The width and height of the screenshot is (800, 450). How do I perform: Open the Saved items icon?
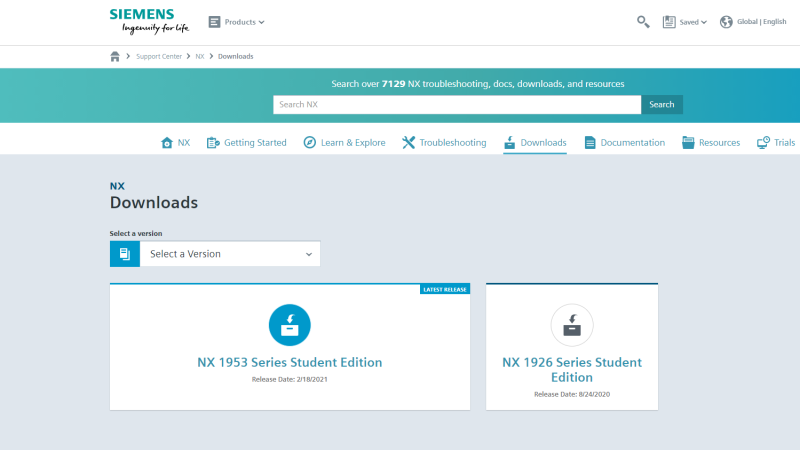click(x=669, y=22)
